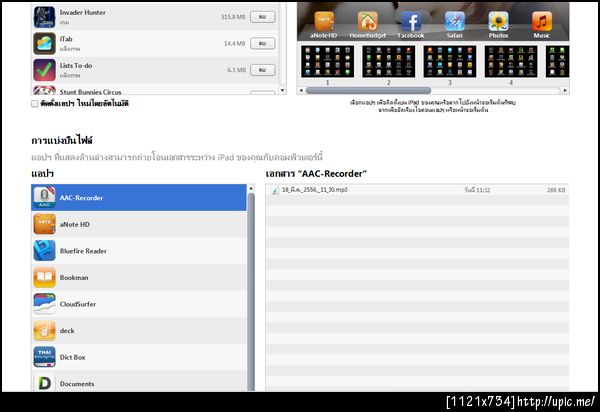Click the CloudSurfer label
Screen dimensions: 600x412
(78, 304)
